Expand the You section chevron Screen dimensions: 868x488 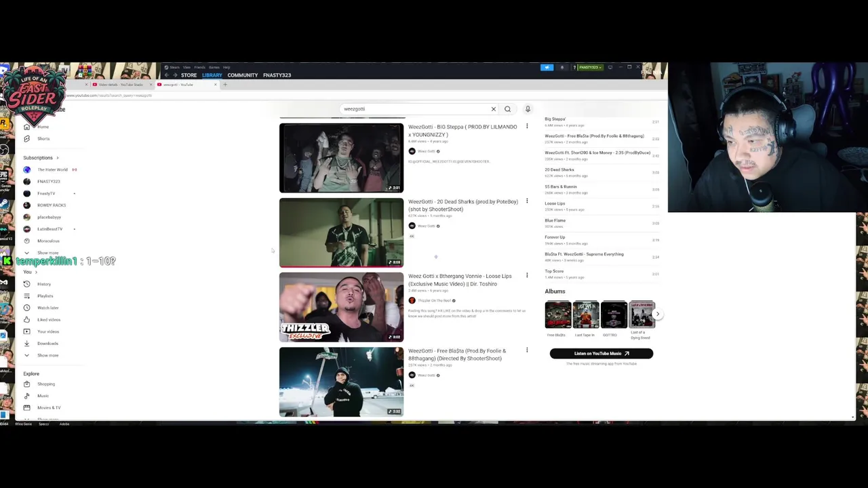pos(36,272)
